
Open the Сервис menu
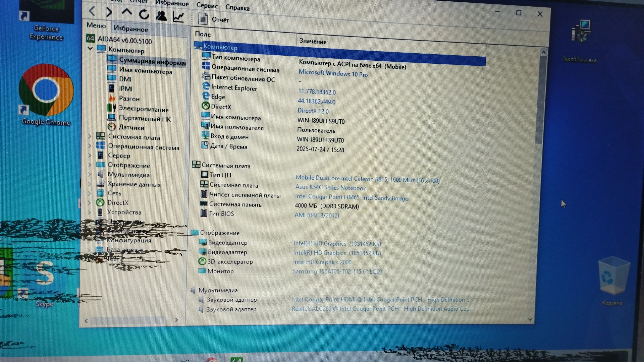coord(207,5)
